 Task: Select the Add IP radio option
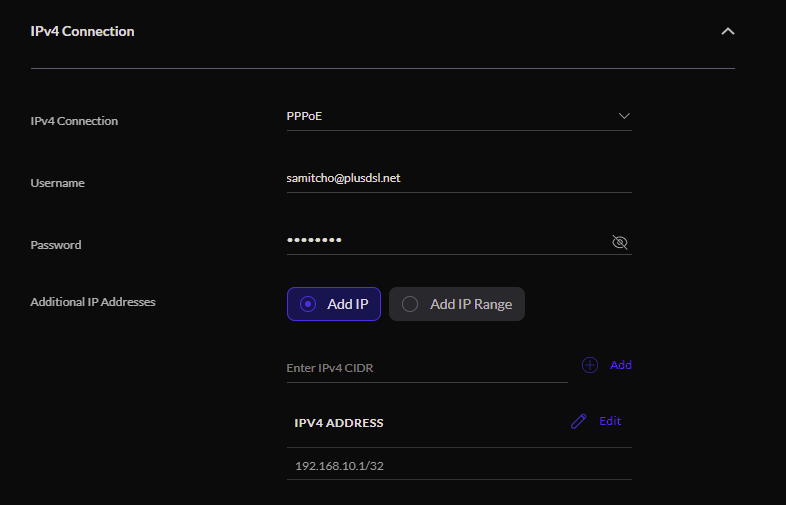334,304
